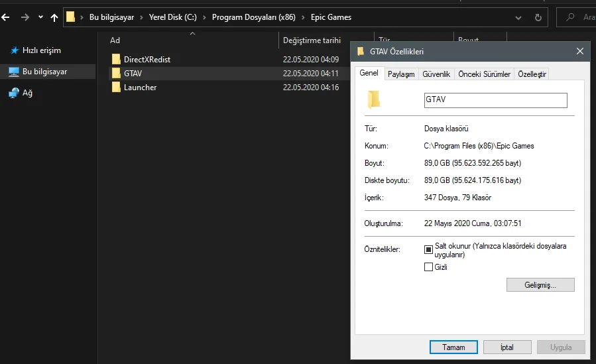596x364 pixels.
Task: Switch to the Genel tab
Action: click(369, 73)
